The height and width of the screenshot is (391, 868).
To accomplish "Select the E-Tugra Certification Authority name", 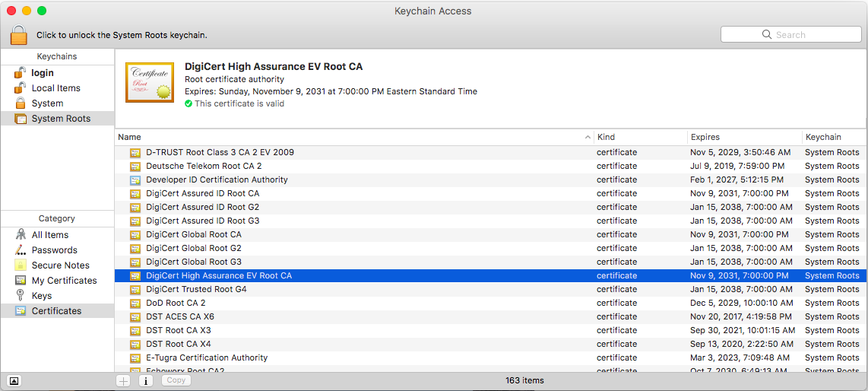I will [x=207, y=358].
